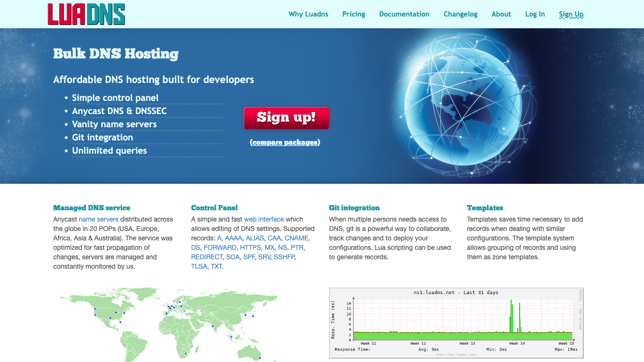Click the 'Control Panel' section heading

[215, 208]
